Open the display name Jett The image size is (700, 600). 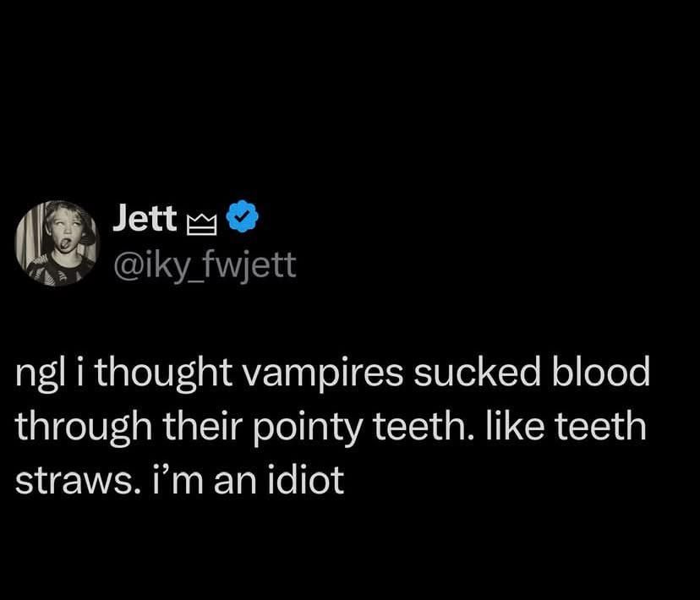145,218
